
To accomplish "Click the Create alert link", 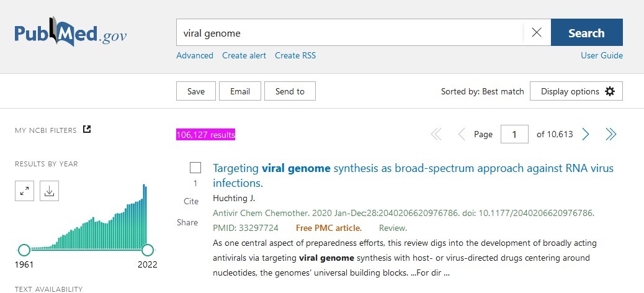I will [244, 55].
